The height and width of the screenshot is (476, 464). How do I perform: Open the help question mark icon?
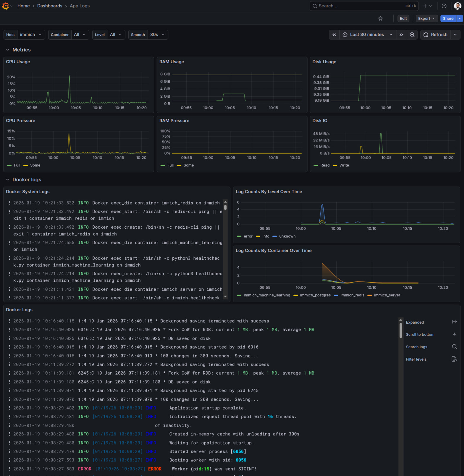pyautogui.click(x=444, y=6)
